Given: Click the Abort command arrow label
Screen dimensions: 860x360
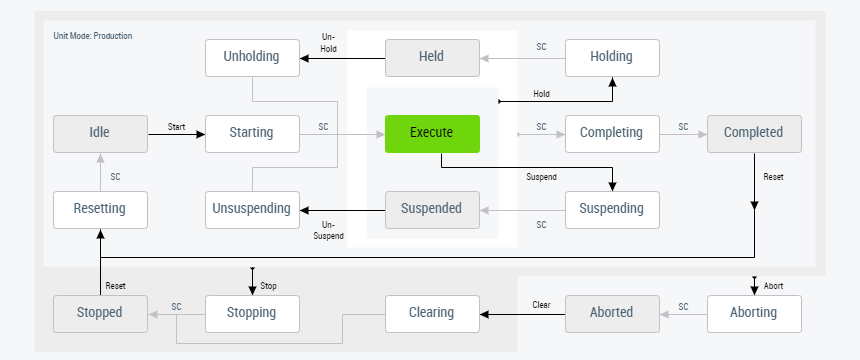Looking at the screenshot, I should coord(773,286).
